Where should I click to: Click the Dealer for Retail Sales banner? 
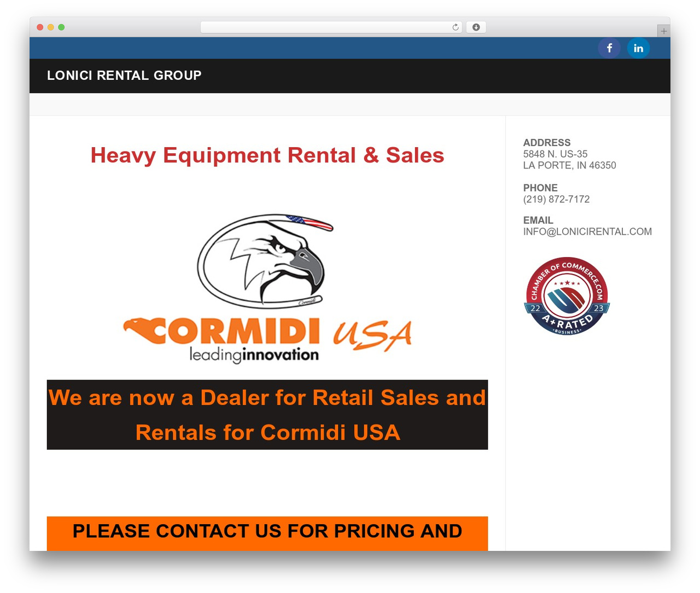[x=267, y=415]
